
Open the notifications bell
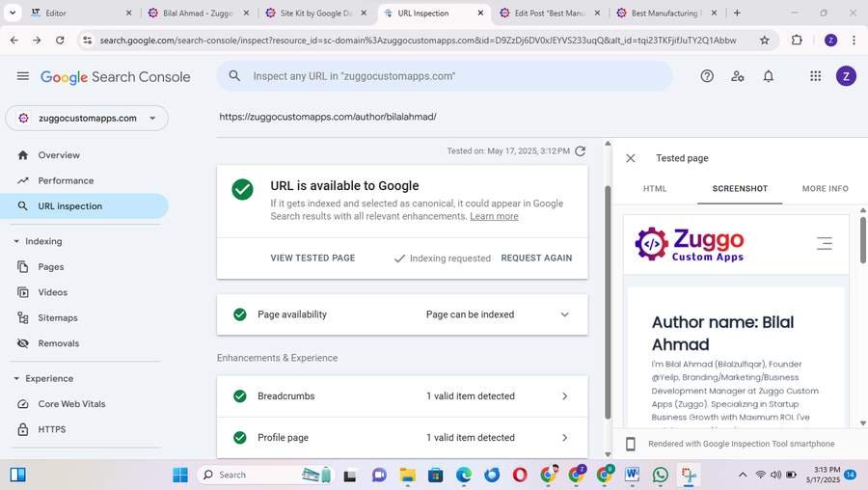769,76
